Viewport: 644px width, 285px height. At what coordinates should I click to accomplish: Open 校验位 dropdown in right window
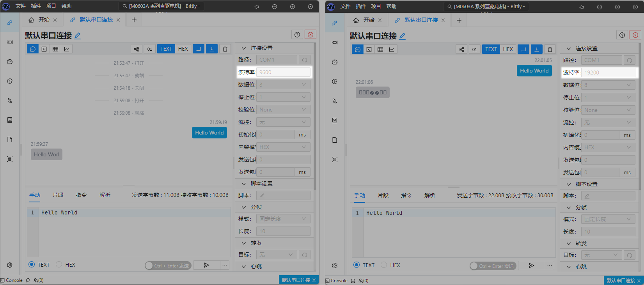pos(608,110)
